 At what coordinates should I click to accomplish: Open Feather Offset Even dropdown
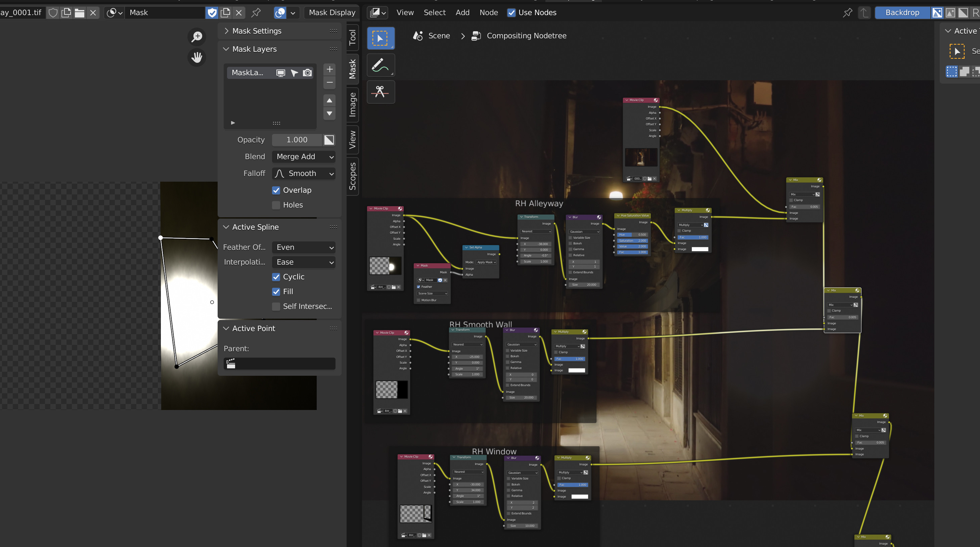tap(304, 247)
